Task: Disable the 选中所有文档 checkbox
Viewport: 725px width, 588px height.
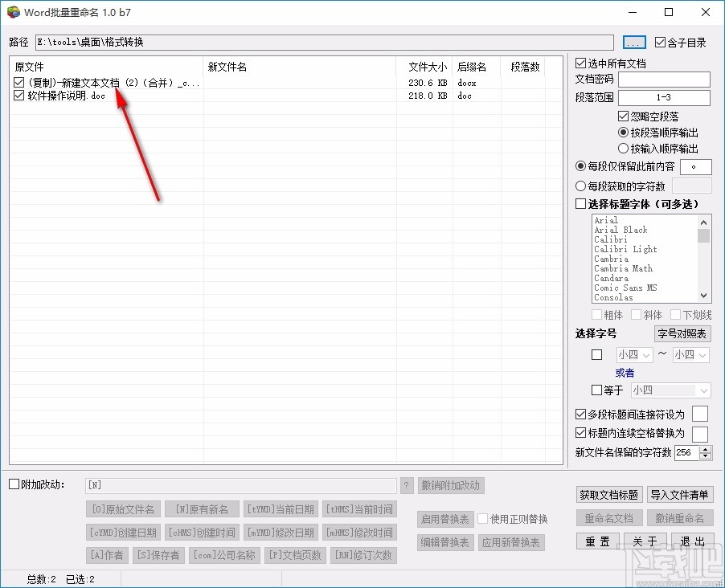Action: [580, 63]
